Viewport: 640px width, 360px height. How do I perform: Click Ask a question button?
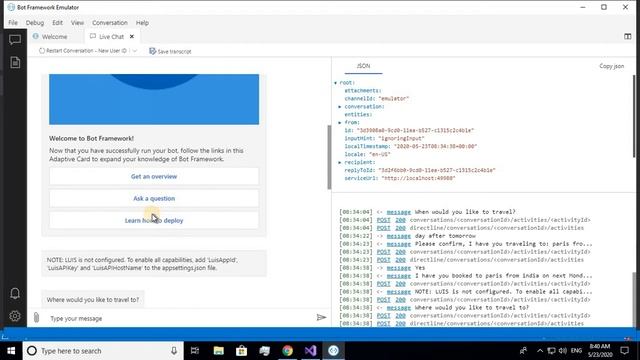pyautogui.click(x=154, y=198)
